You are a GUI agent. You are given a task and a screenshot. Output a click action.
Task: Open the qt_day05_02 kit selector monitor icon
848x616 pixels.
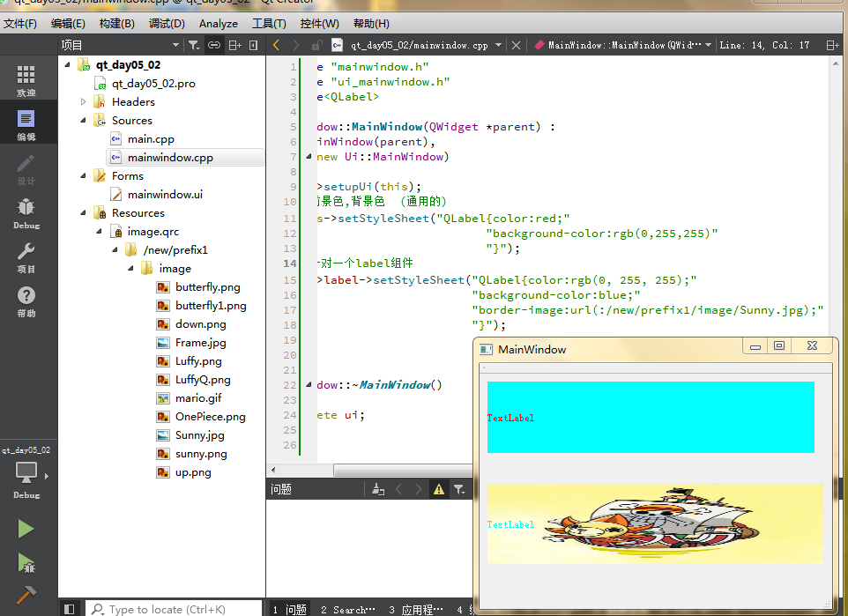click(x=26, y=471)
